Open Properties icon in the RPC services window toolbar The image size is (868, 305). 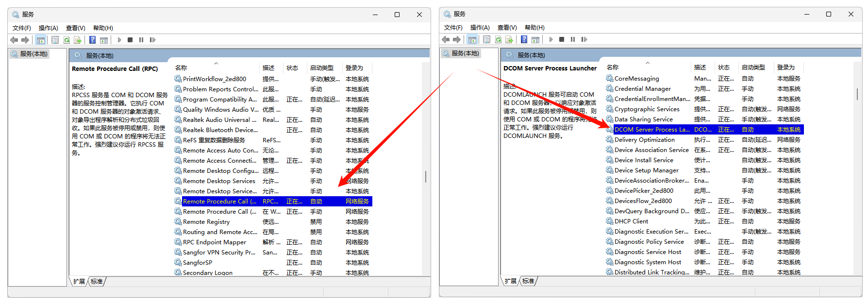pos(55,40)
